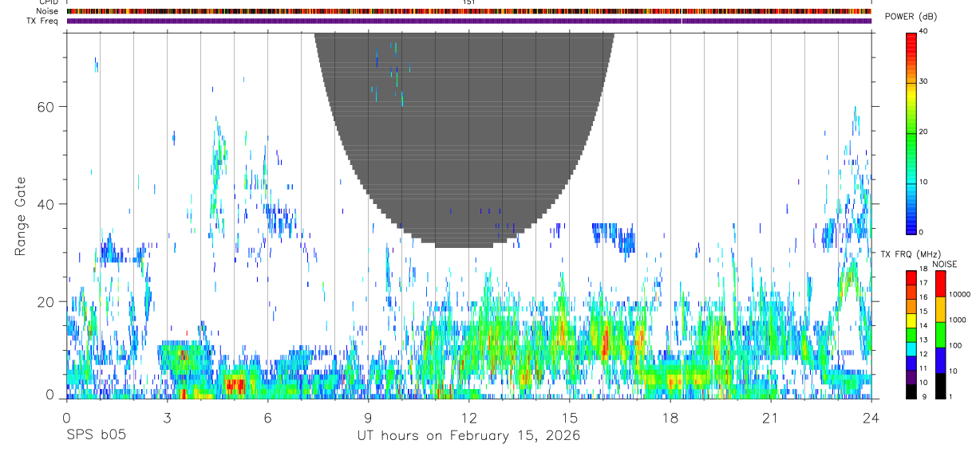Click the 24 tick on the UT hours axis
Screen dimensions: 980x452
871,417
